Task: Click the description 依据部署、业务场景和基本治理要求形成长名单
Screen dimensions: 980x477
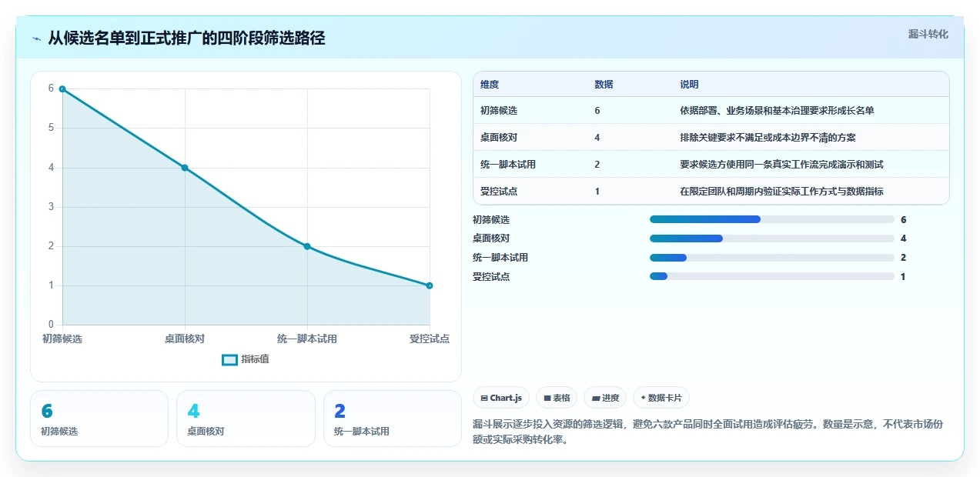Action: [777, 111]
